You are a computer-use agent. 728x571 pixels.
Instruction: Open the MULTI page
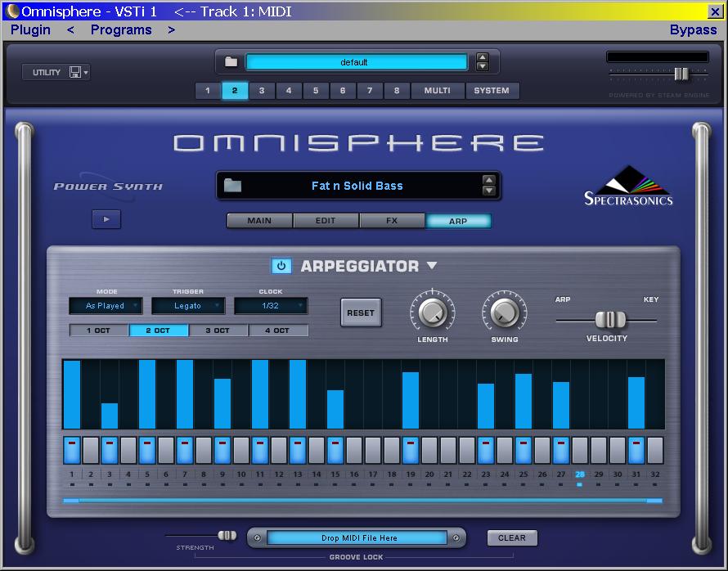pyautogui.click(x=438, y=91)
